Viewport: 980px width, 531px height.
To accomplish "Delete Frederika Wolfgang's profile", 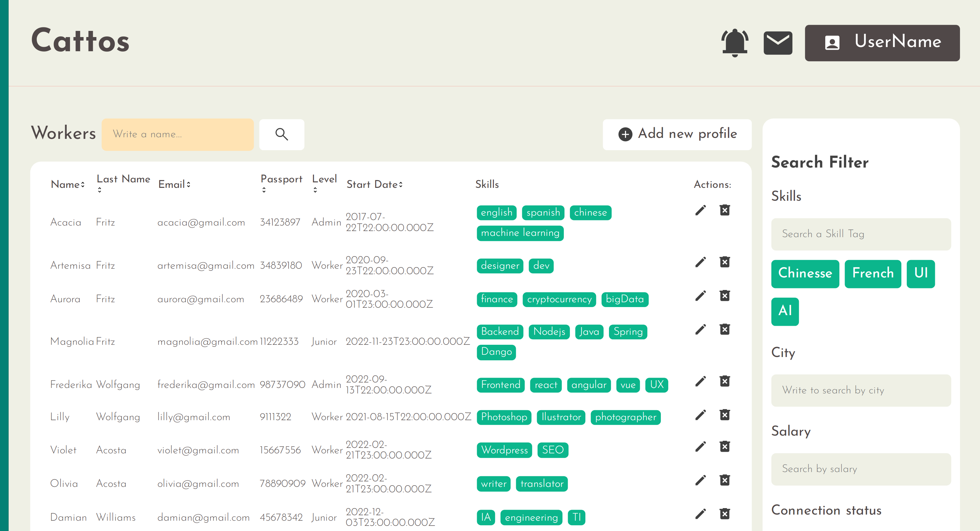I will [725, 381].
